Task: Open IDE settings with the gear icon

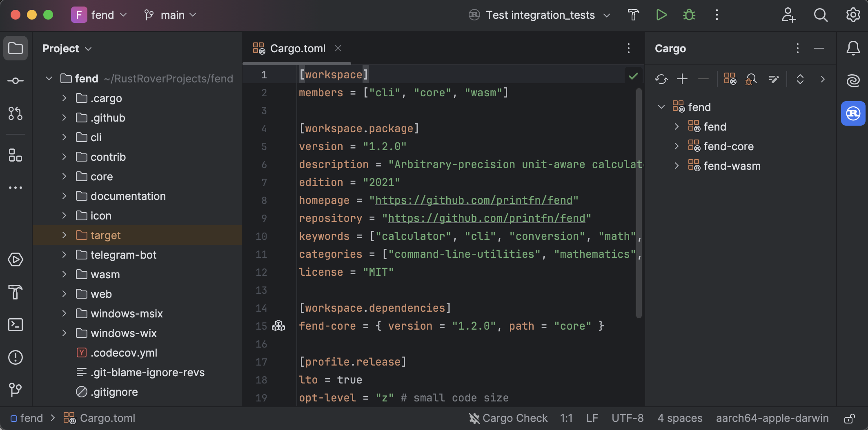Action: tap(853, 15)
